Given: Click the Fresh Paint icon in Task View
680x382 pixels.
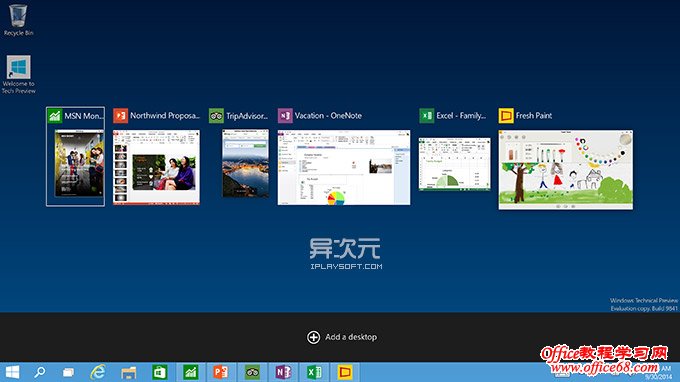Looking at the screenshot, I should [506, 116].
